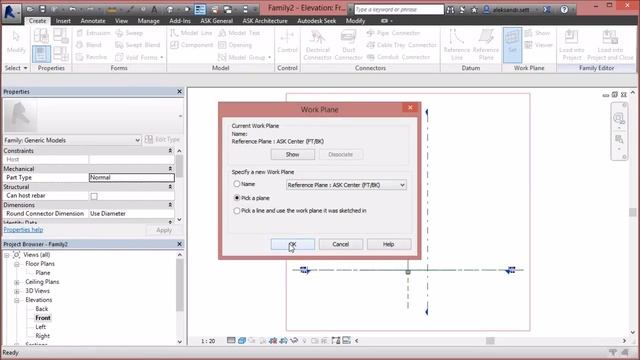Select the Opening tool
Viewport: 640px width, 360px height.
235,45
